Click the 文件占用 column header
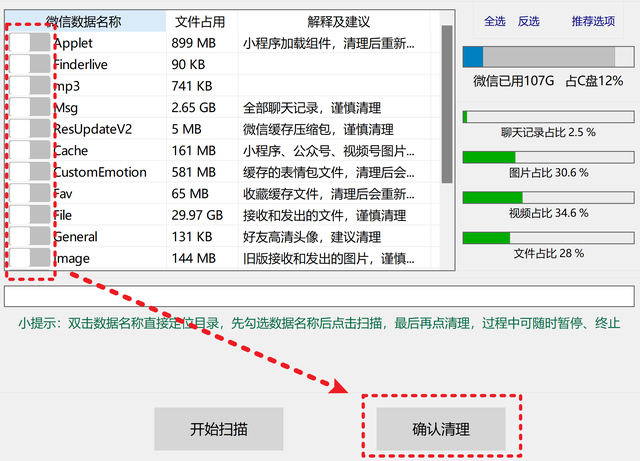The height and width of the screenshot is (461, 640). [202, 22]
